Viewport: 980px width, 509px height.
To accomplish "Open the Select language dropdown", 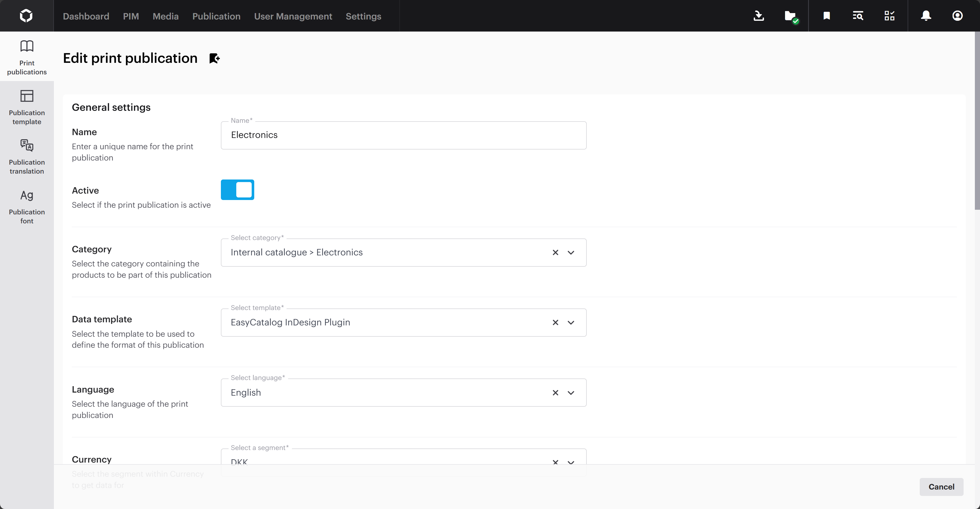I will pos(571,393).
